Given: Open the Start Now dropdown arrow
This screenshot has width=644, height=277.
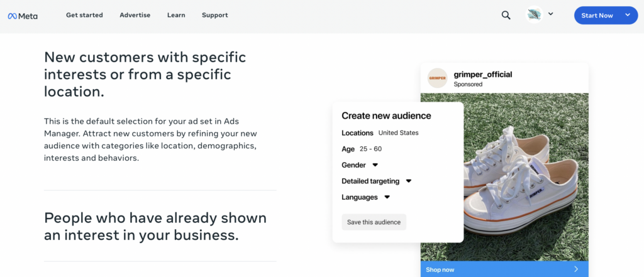Looking at the screenshot, I should [x=627, y=15].
